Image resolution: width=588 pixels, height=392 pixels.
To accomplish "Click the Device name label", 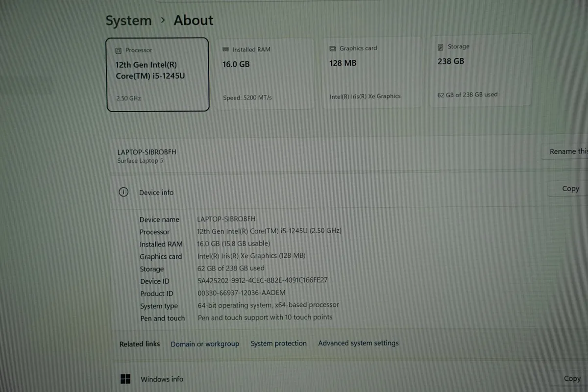I will click(159, 220).
